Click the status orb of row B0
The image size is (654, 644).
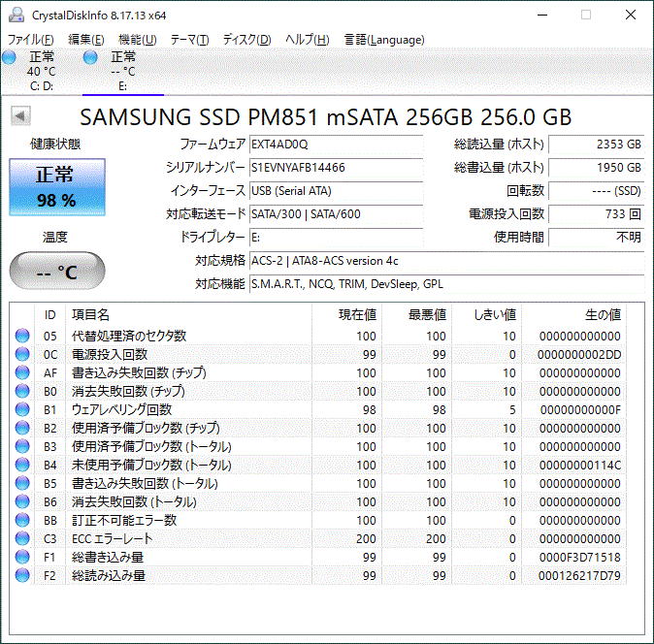click(x=22, y=391)
